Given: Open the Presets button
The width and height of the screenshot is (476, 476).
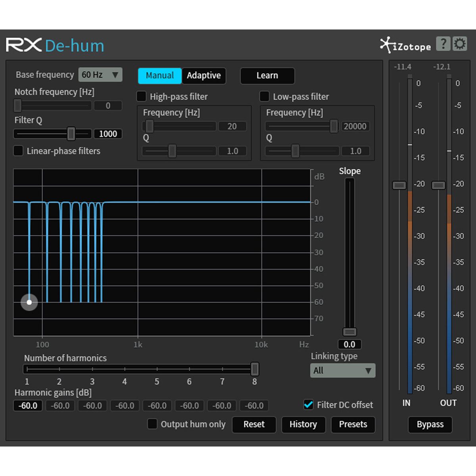Looking at the screenshot, I should (x=353, y=424).
